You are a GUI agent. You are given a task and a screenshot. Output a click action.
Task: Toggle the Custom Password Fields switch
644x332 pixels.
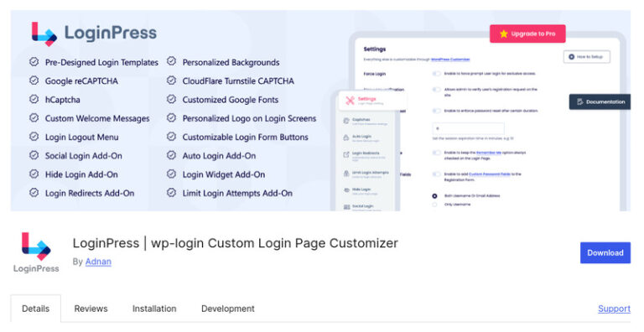point(436,174)
